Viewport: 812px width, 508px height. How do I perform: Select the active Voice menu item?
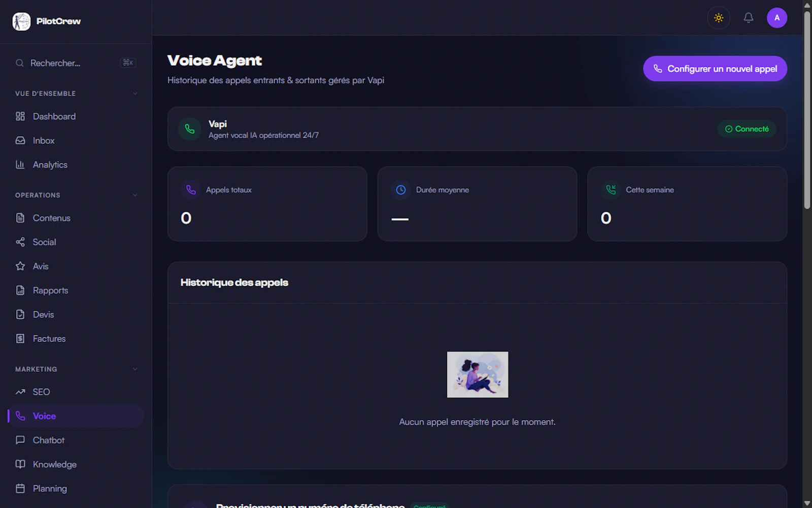pos(76,416)
